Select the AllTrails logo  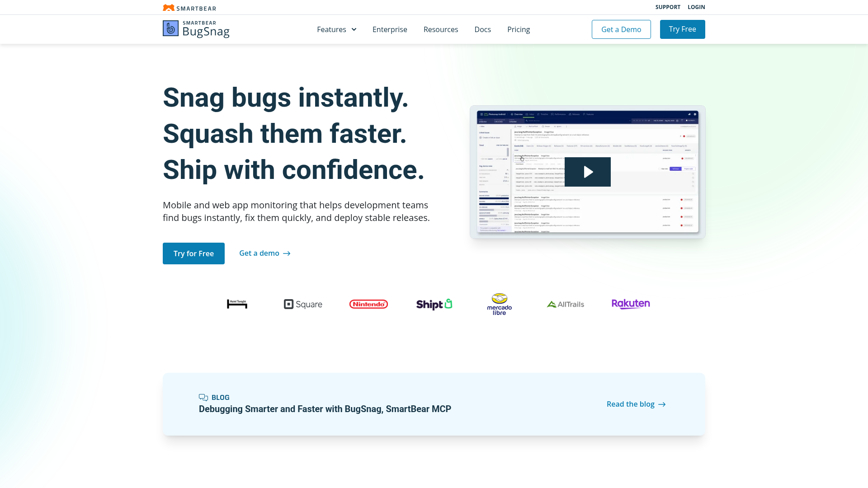(565, 304)
